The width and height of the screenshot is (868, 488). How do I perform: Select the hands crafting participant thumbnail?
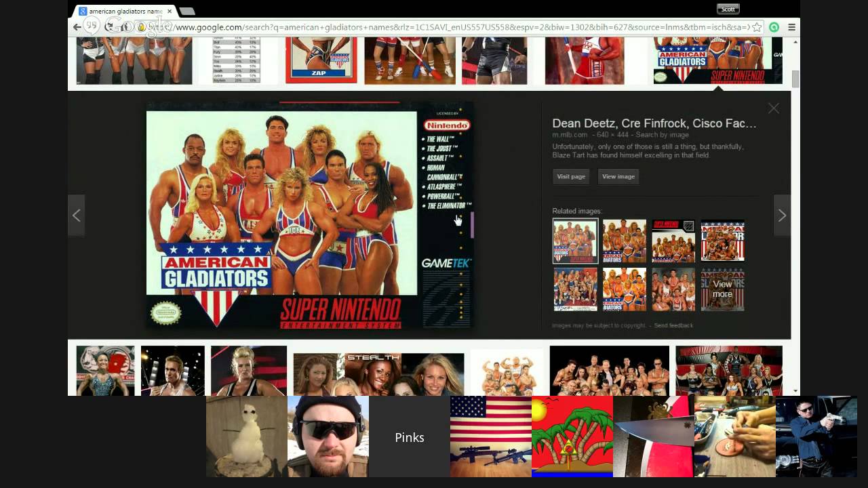click(x=735, y=436)
